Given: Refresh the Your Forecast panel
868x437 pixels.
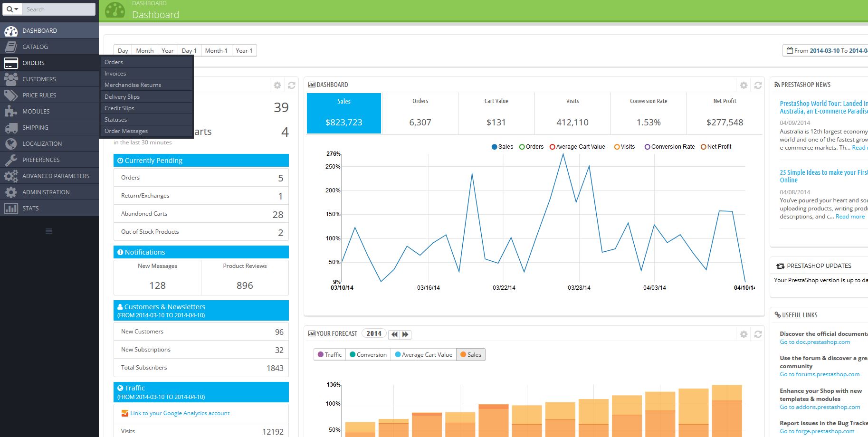Looking at the screenshot, I should click(758, 334).
